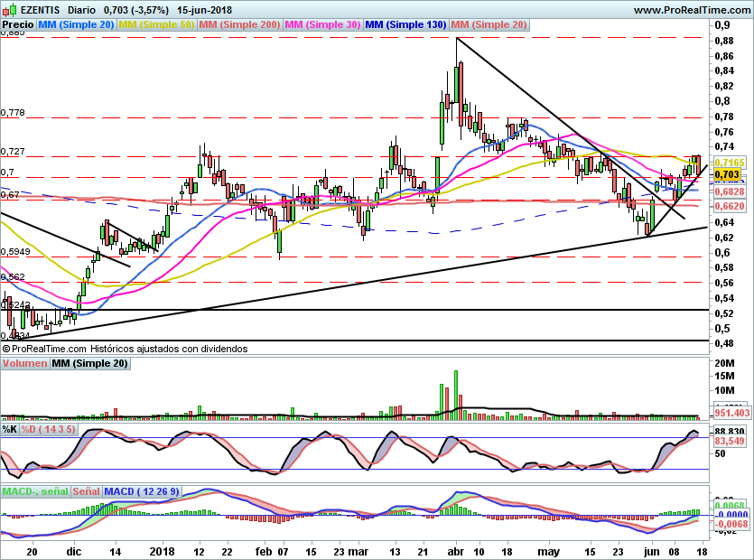Select the 0,5949 support level label

pos(15,252)
